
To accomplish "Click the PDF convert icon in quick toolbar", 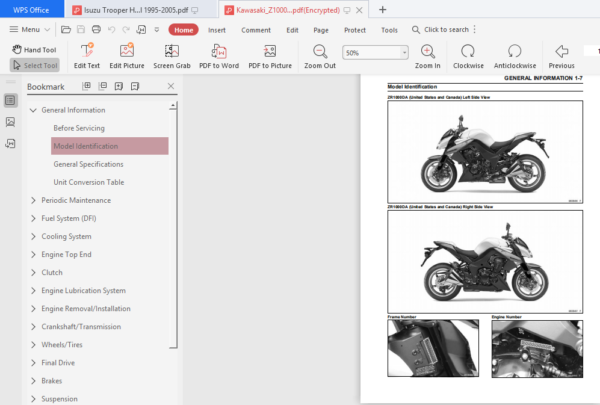I will click(x=141, y=29).
